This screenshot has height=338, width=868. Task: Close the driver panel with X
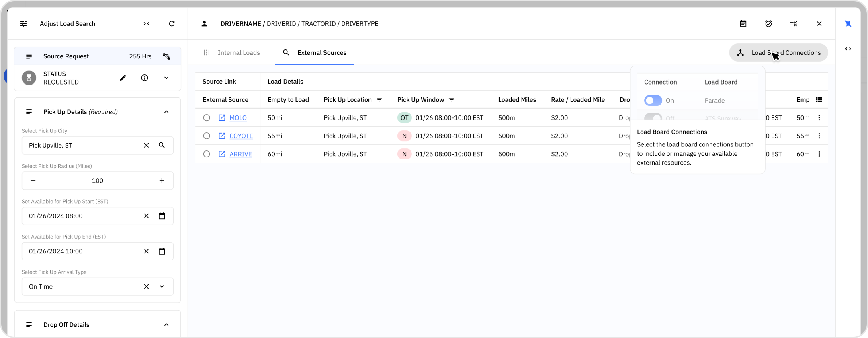point(819,24)
